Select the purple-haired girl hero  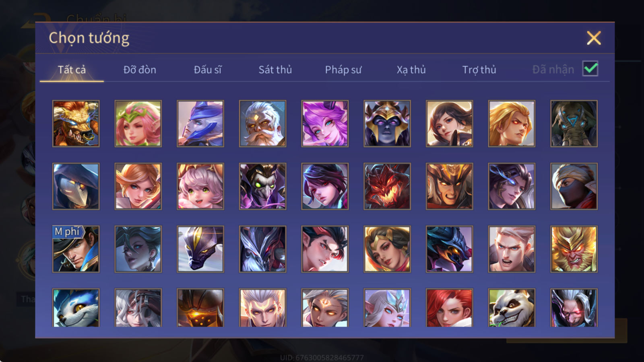click(x=325, y=123)
